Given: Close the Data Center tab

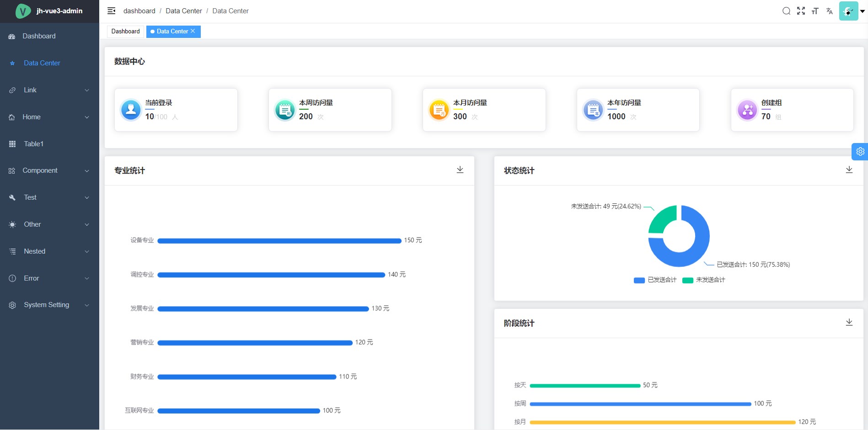Looking at the screenshot, I should tap(193, 31).
